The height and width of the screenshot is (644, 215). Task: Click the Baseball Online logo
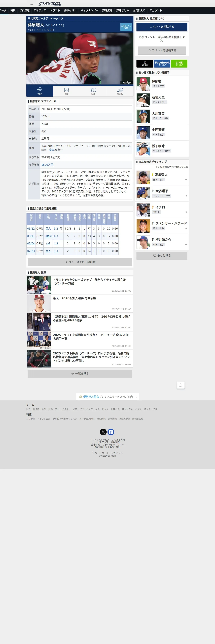(x=50, y=4)
